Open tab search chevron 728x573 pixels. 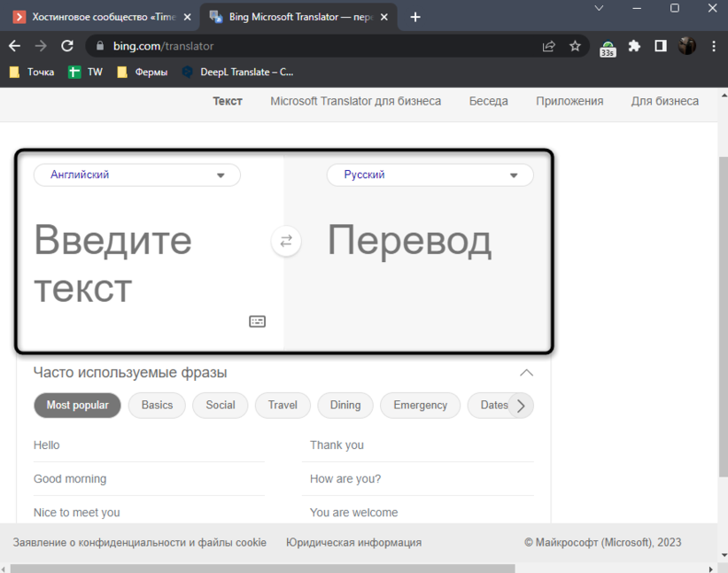point(599,8)
